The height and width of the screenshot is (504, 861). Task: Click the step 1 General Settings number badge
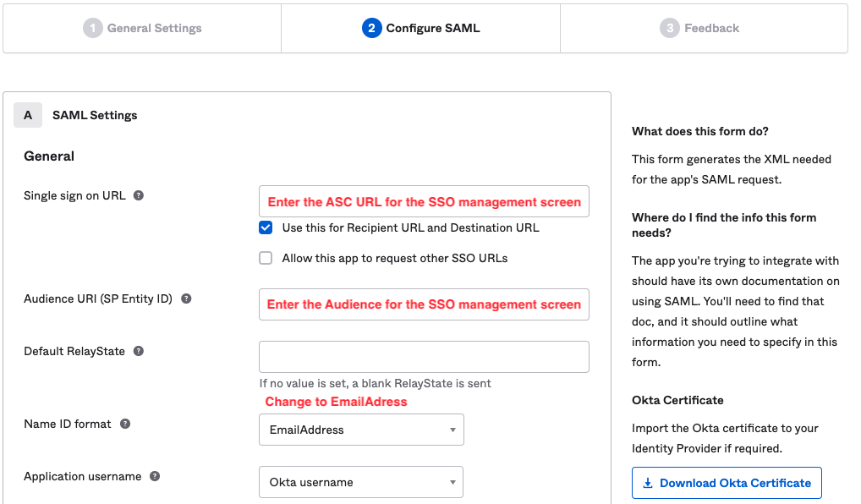(x=93, y=28)
